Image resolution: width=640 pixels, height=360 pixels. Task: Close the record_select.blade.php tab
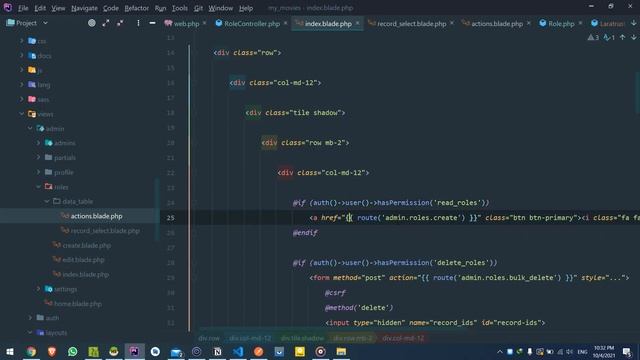pyautogui.click(x=452, y=23)
